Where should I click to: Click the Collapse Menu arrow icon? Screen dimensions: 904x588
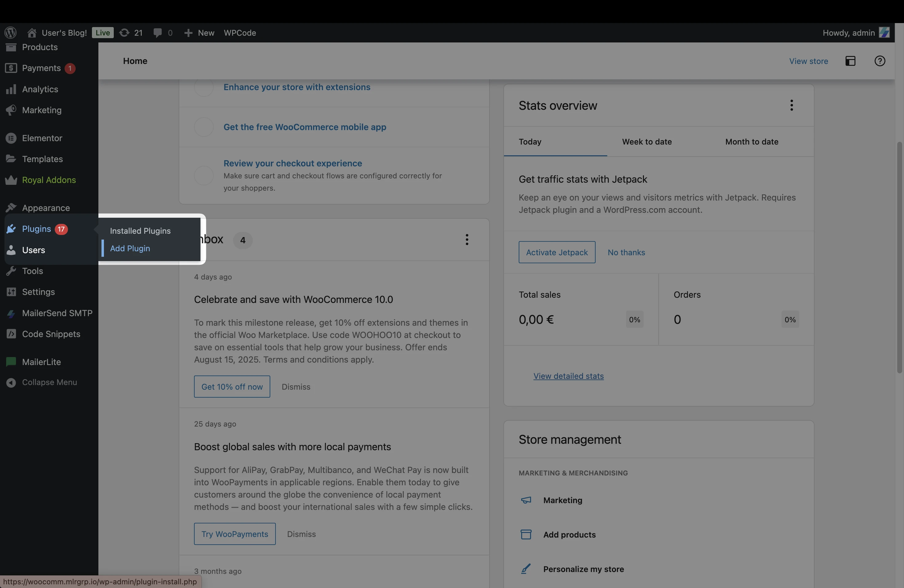tap(11, 383)
